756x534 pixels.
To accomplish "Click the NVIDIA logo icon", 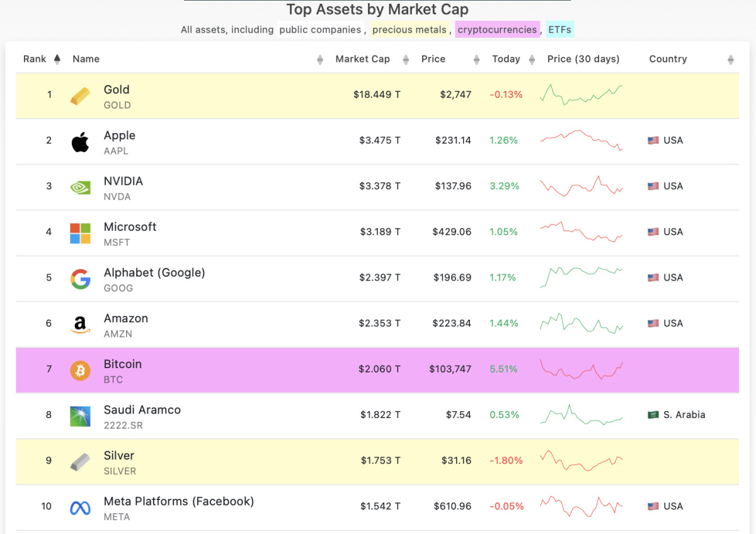I will (80, 187).
